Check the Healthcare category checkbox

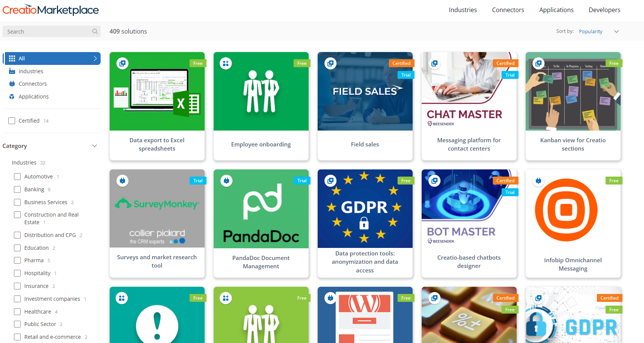coord(17,312)
